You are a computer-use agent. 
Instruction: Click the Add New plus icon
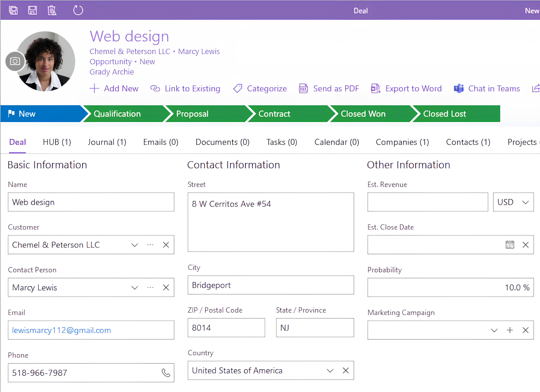[94, 88]
